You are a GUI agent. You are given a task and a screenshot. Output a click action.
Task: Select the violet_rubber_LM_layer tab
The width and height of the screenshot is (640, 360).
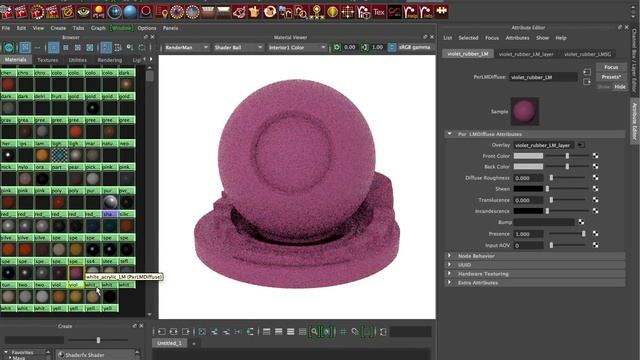point(526,54)
